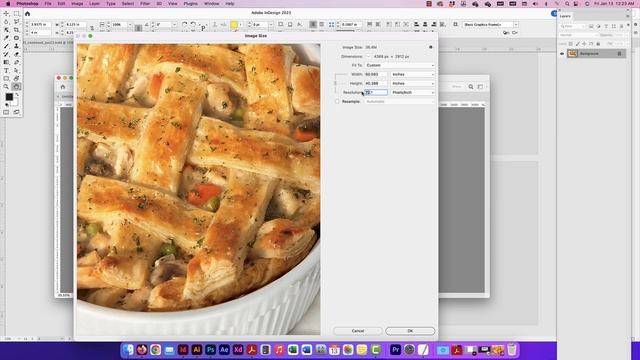Image resolution: width=640 pixels, height=360 pixels.
Task: Open After Effects from the Dock
Action: 224,350
